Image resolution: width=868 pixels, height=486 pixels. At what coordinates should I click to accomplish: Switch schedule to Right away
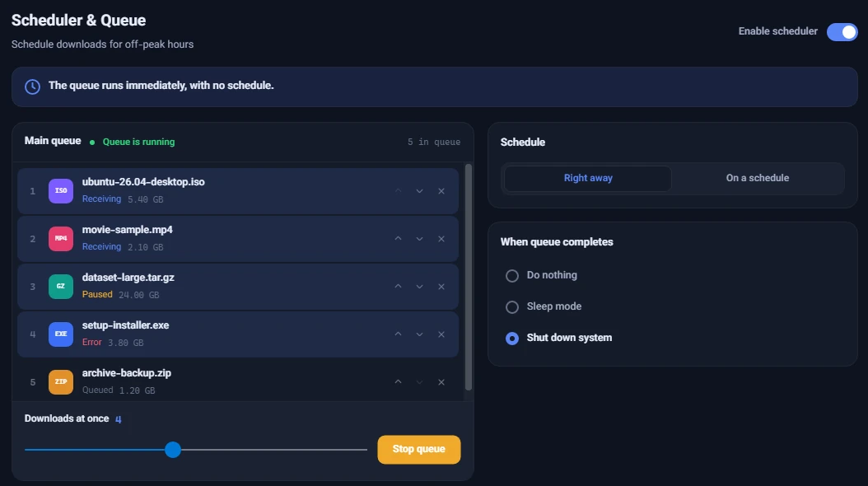pos(588,178)
